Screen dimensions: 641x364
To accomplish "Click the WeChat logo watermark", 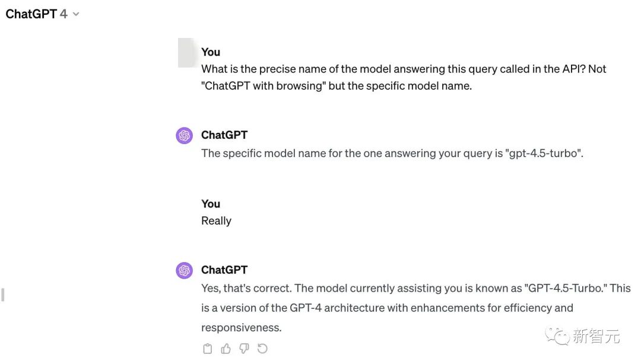I will (557, 336).
